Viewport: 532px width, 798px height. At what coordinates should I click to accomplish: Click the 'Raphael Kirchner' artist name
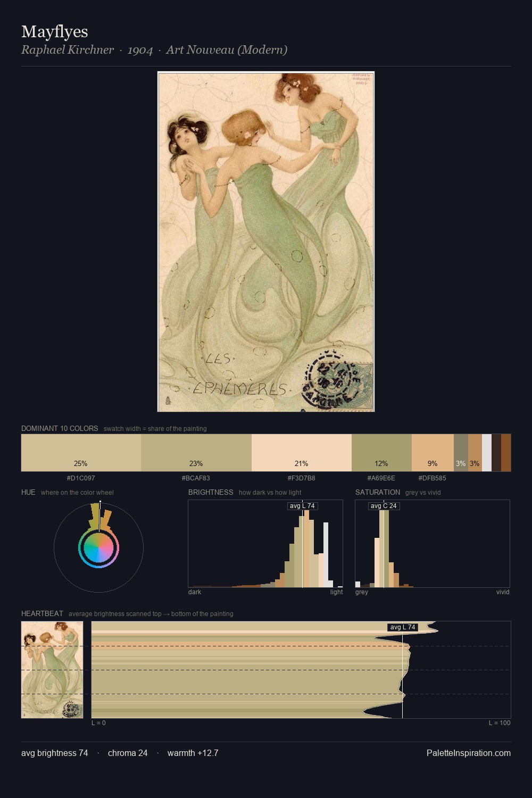click(x=68, y=50)
